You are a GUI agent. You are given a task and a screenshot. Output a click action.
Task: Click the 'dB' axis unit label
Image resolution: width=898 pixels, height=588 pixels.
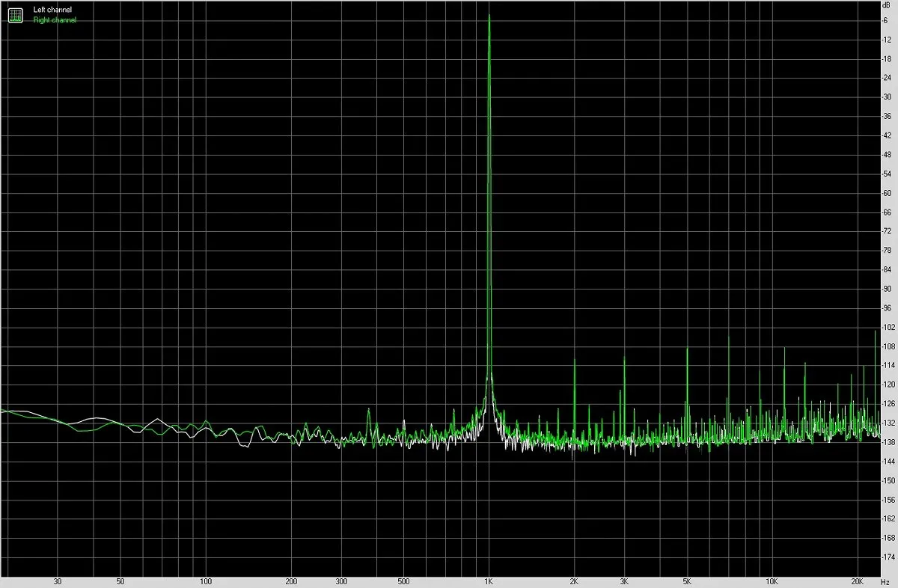(887, 4)
